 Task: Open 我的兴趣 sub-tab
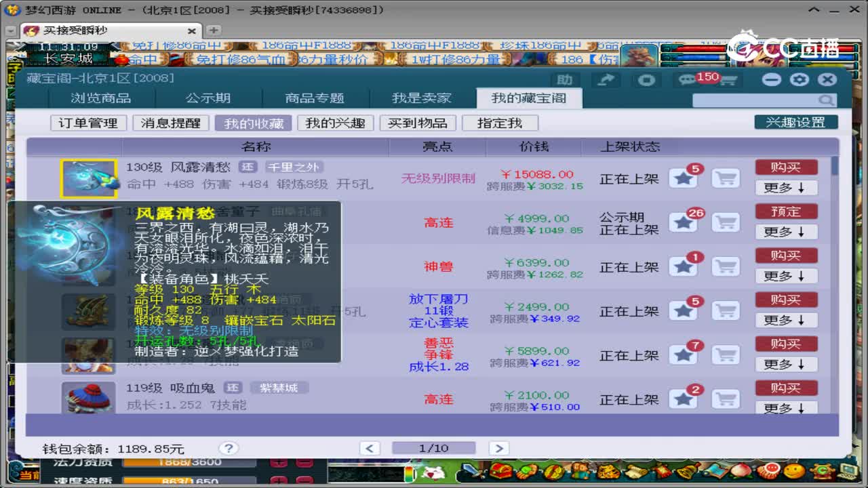pos(335,123)
